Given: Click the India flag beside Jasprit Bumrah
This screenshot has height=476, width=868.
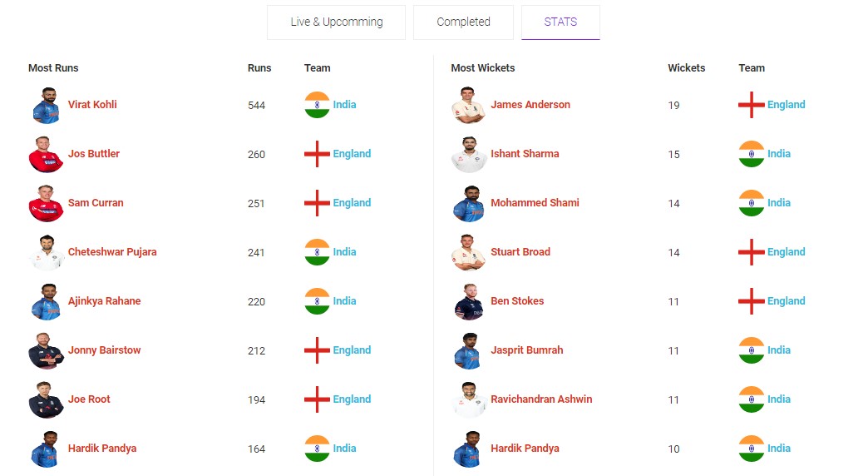Looking at the screenshot, I should (x=752, y=350).
